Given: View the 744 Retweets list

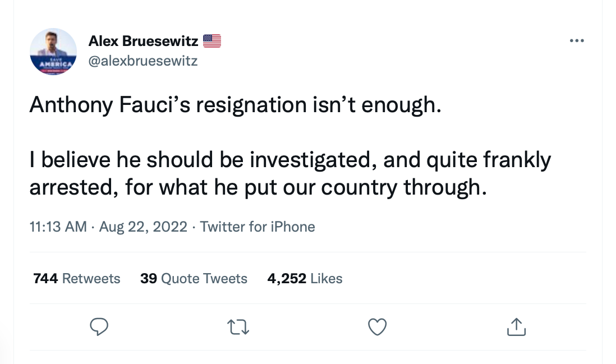Looking at the screenshot, I should click(77, 278).
